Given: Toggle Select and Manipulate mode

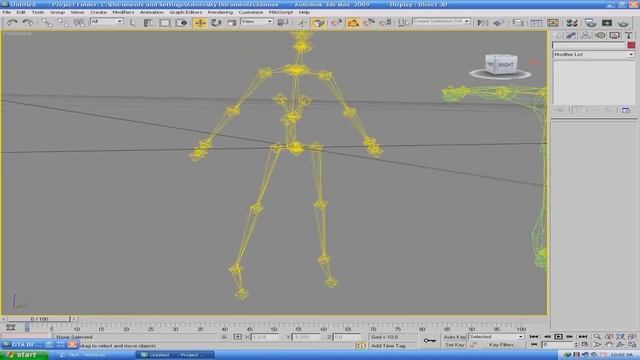Looking at the screenshot, I should coord(302,22).
